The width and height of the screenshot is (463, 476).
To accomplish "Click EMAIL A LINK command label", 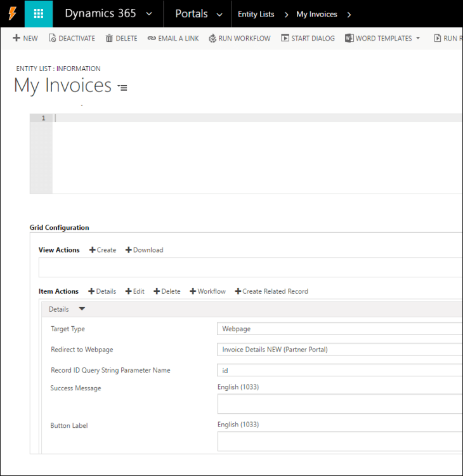I will pyautogui.click(x=178, y=39).
